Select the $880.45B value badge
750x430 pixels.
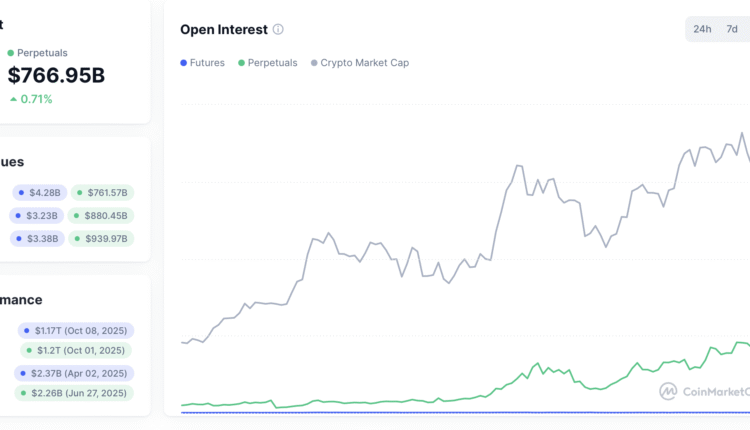pos(102,215)
